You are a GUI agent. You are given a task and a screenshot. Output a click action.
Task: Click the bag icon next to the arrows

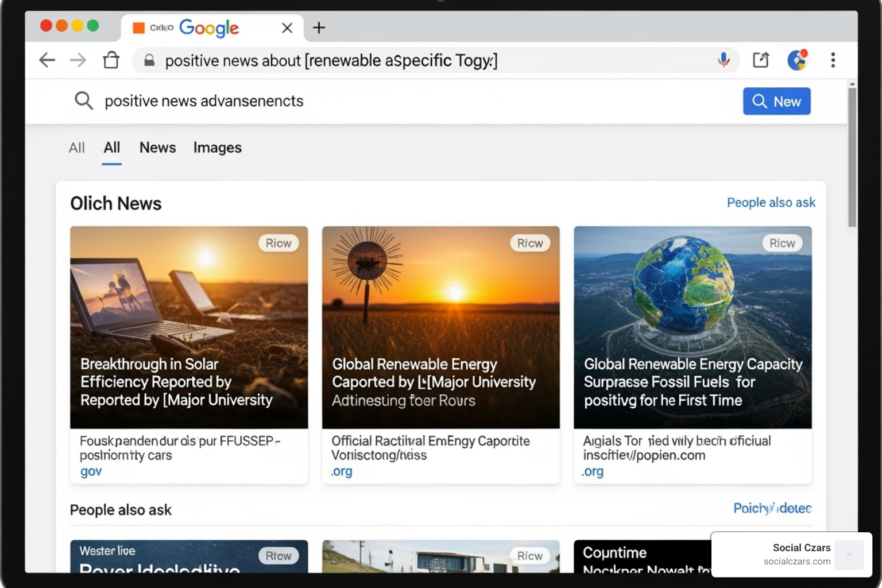click(x=111, y=60)
